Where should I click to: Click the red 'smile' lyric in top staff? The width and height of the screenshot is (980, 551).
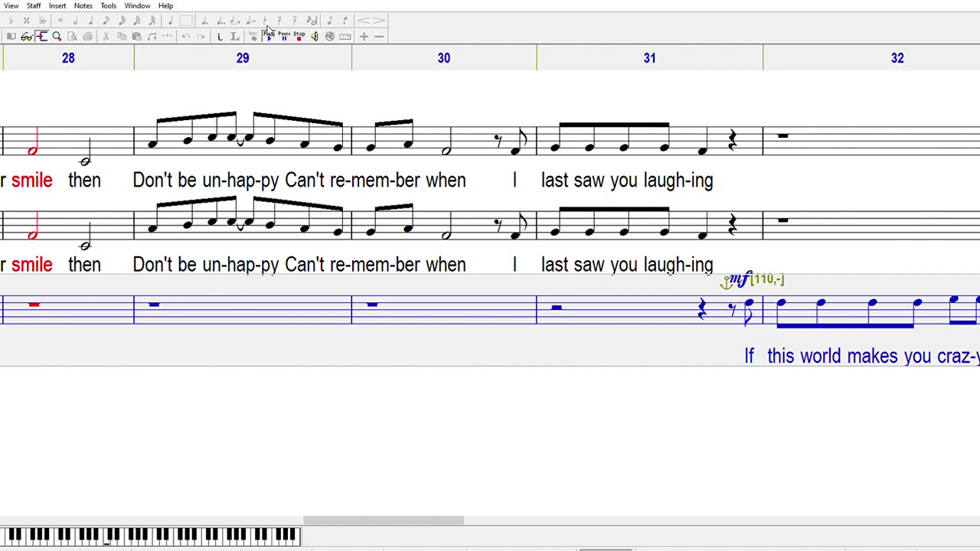pyautogui.click(x=32, y=181)
